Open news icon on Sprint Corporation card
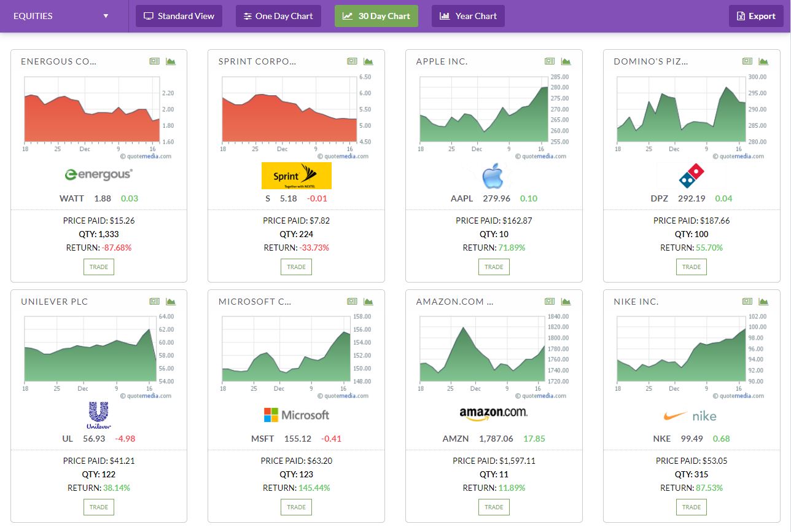The image size is (791, 532). [352, 61]
